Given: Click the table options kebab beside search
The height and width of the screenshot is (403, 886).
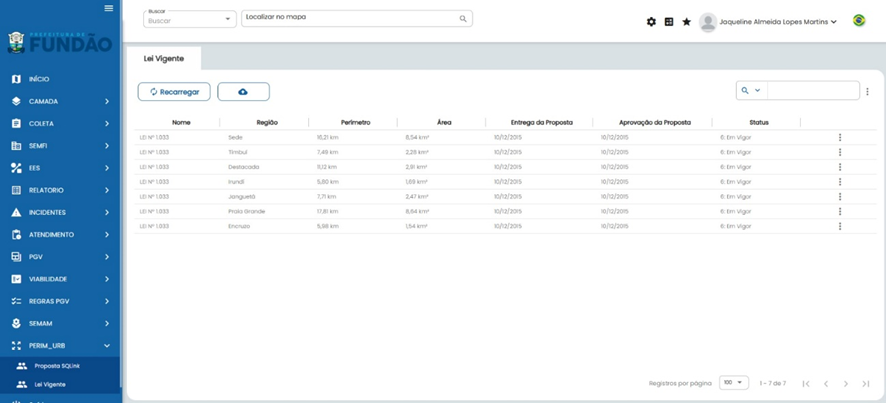Looking at the screenshot, I should (x=867, y=92).
